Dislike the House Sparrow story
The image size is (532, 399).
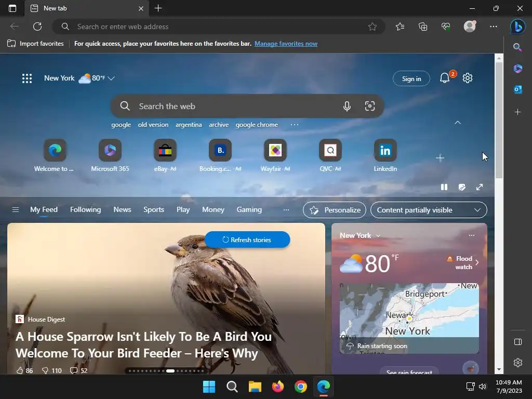click(51, 370)
